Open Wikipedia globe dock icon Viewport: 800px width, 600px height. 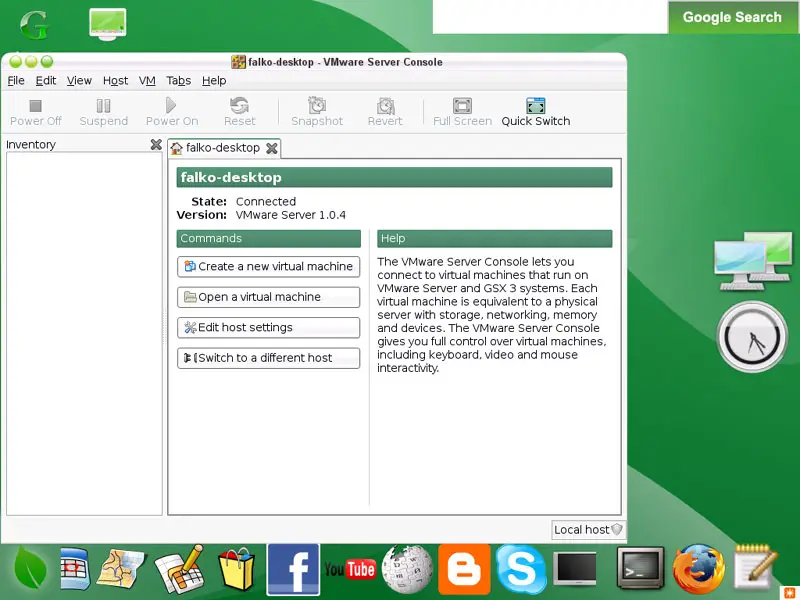tap(407, 569)
